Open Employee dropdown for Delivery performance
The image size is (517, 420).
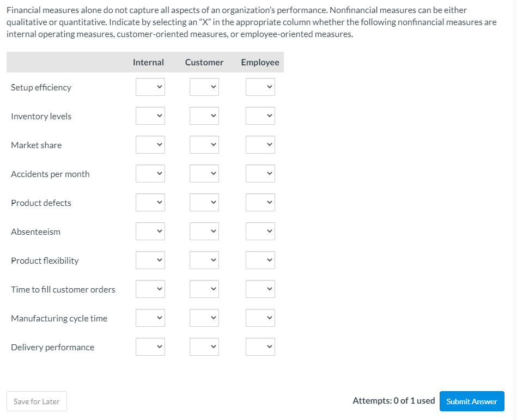point(260,346)
